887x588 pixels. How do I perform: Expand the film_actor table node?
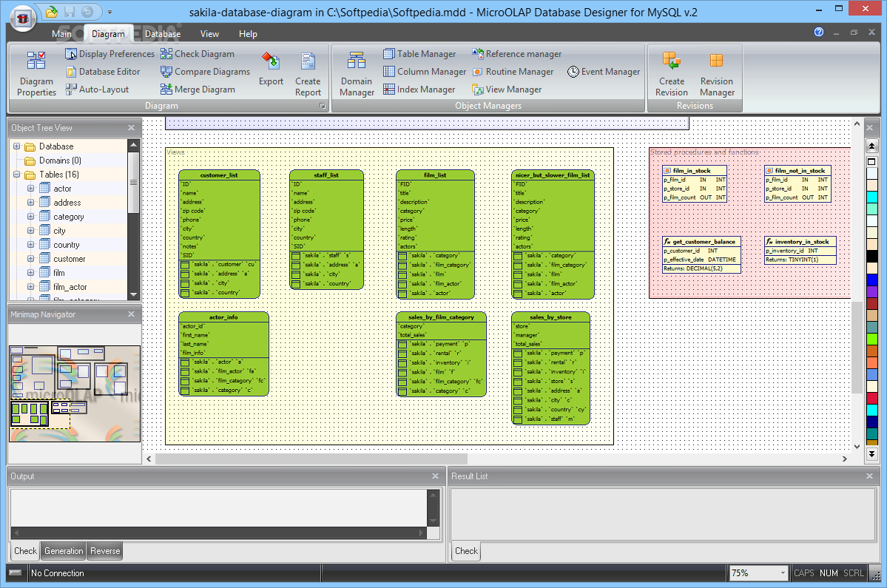coord(30,287)
